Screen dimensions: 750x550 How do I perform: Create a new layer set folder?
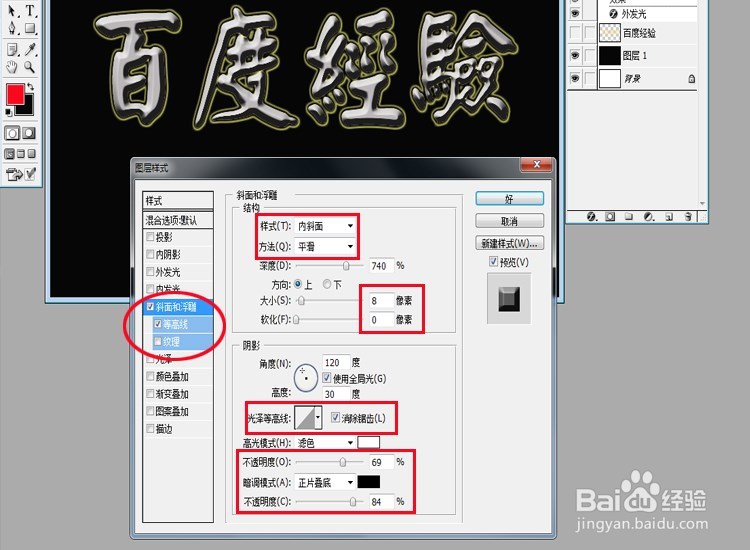629,217
